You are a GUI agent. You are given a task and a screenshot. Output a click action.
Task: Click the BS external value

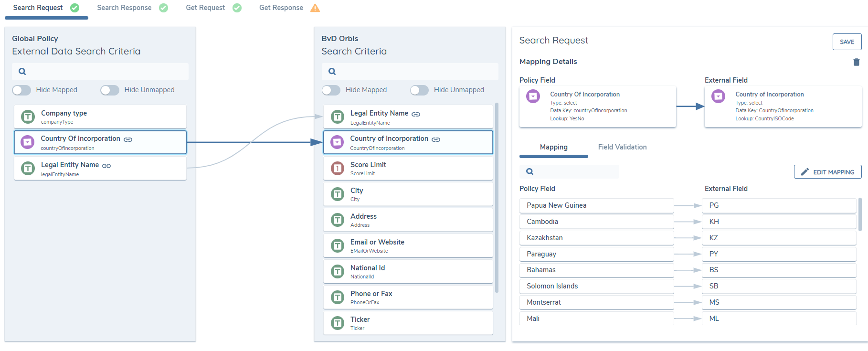coord(779,270)
